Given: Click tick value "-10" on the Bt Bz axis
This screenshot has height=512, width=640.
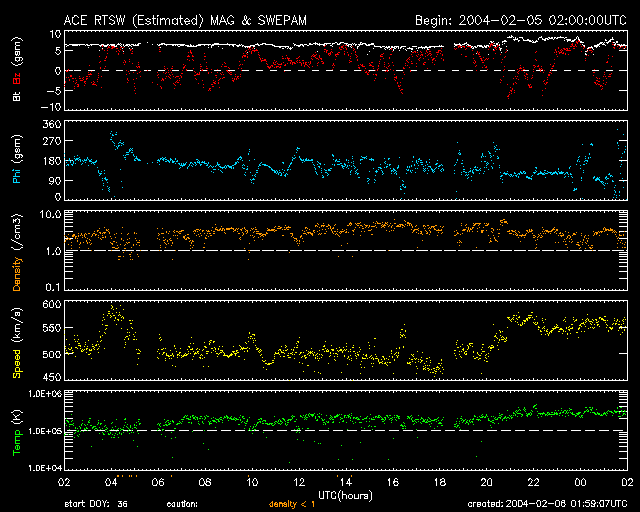Looking at the screenshot, I should coord(51,107).
